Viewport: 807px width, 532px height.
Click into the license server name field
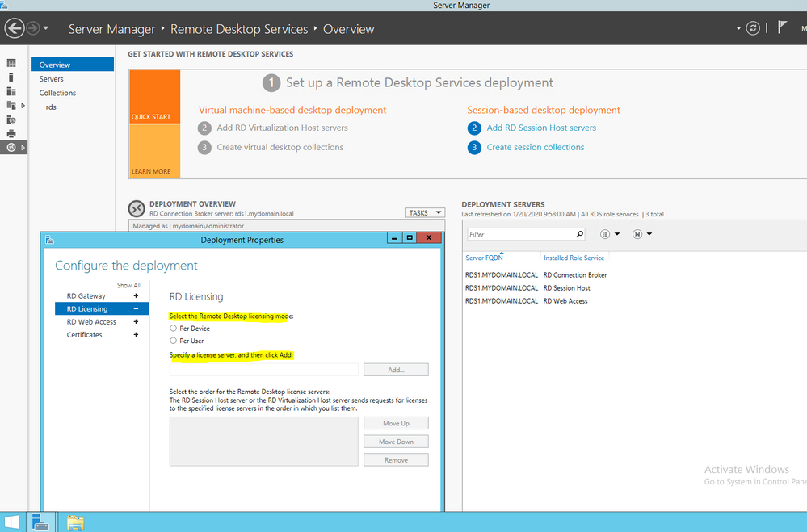tap(263, 370)
